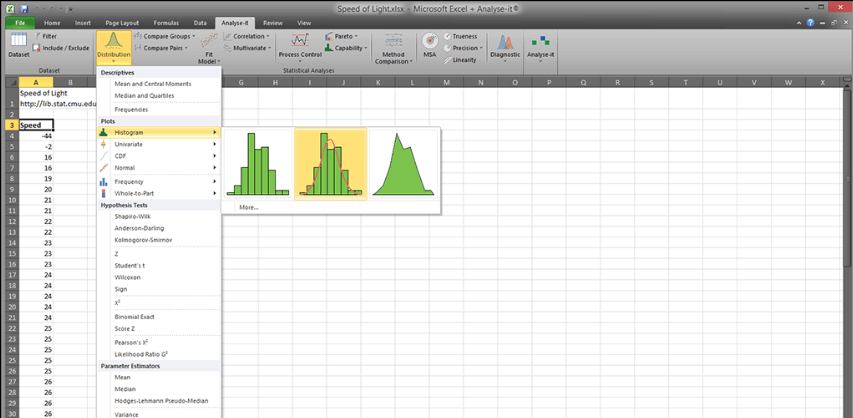Viewport: 853px width, 418px height.
Task: Click More... in the histogram gallery
Action: (249, 207)
